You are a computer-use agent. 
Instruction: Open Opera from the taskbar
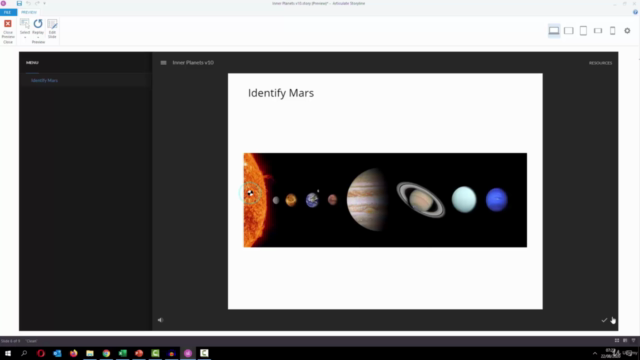point(41,353)
